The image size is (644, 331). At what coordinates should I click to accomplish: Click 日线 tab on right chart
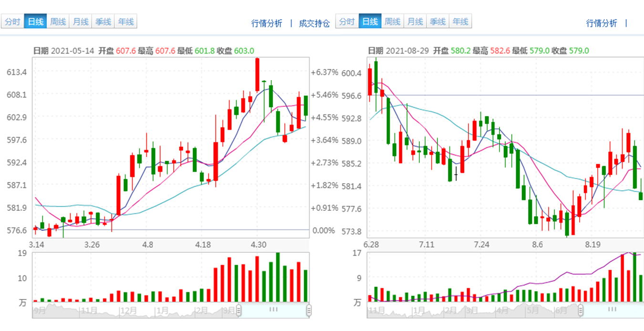tap(370, 22)
